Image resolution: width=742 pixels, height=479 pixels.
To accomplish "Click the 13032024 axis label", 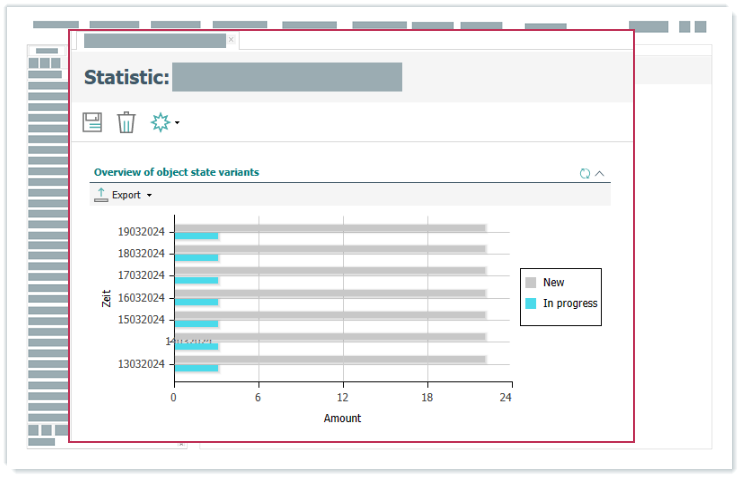I will point(141,364).
